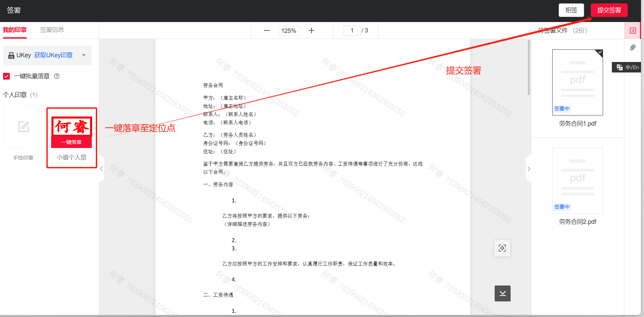Click the 一、劳务内容 heading in document
This screenshot has width=644, height=317.
pyautogui.click(x=218, y=185)
